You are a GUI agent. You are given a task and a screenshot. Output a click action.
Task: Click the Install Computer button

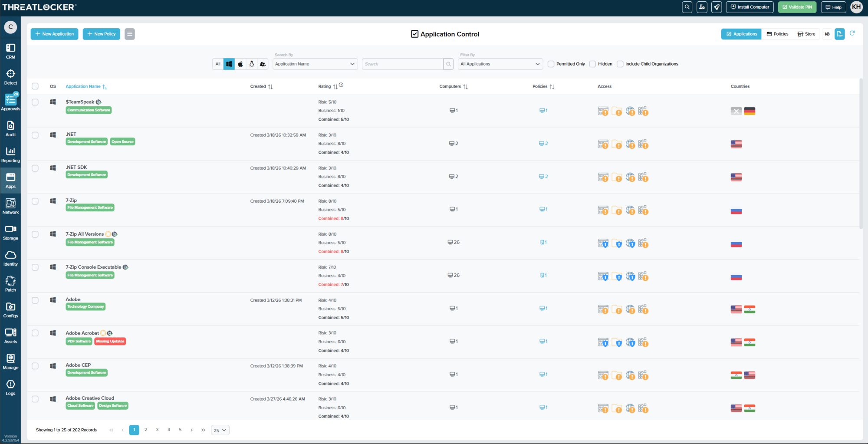750,7
